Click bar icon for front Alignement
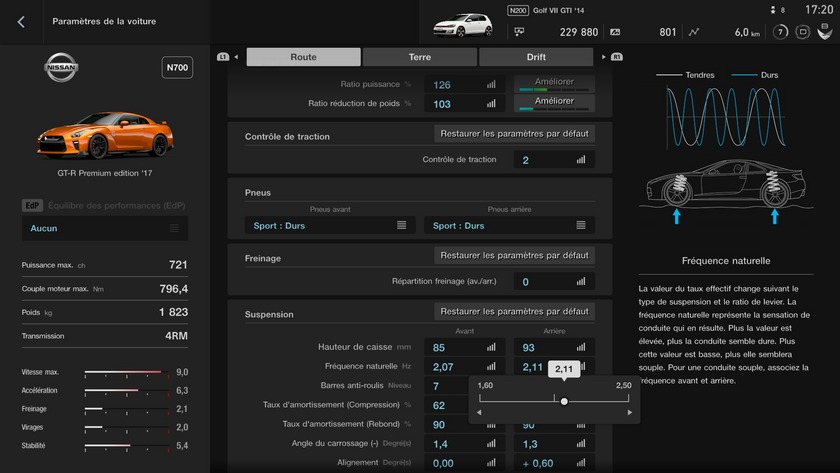Screen dimensions: 840x473 491,463
